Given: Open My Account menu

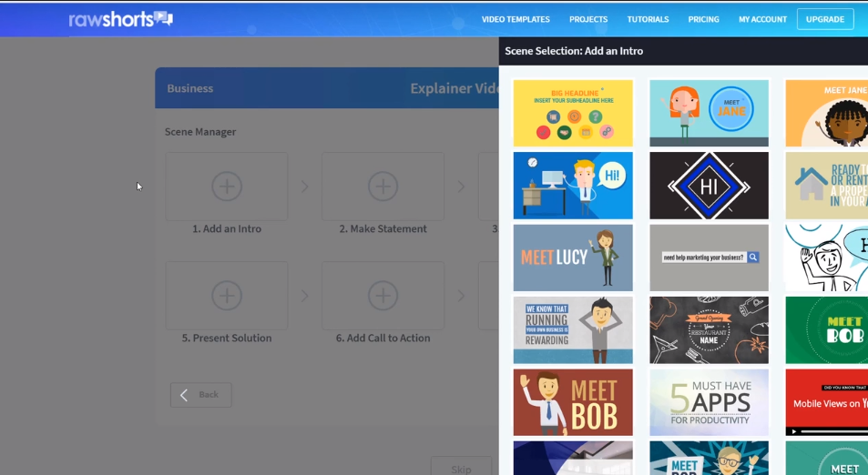Looking at the screenshot, I should click(762, 19).
